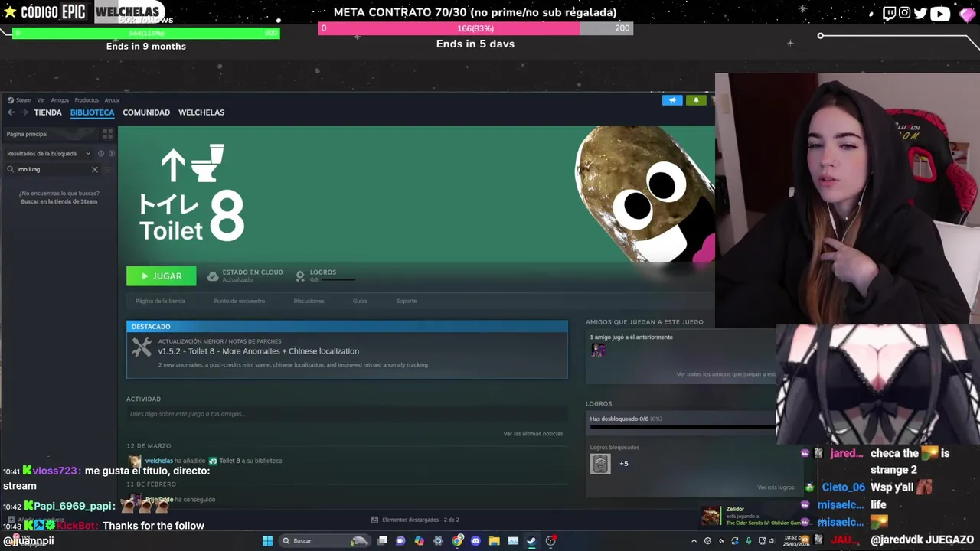This screenshot has height=551, width=980.
Task: Open welchelas profile from activity entry
Action: coord(158,461)
